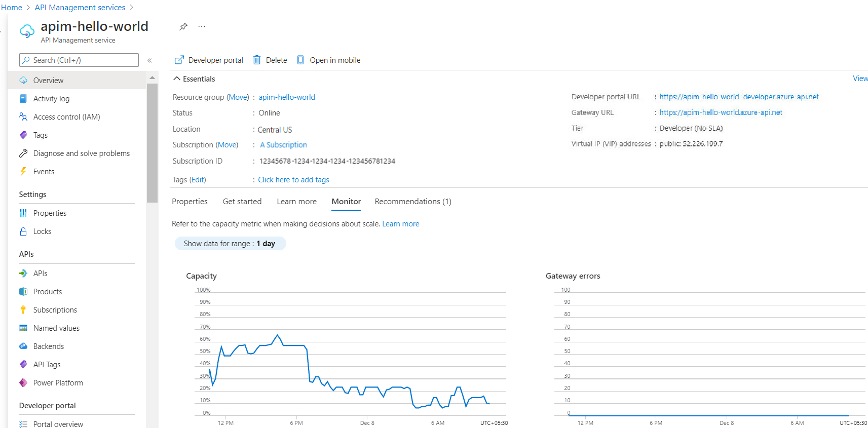Focus the Search (Ctrl+/) field
The image size is (868, 428).
pyautogui.click(x=79, y=60)
